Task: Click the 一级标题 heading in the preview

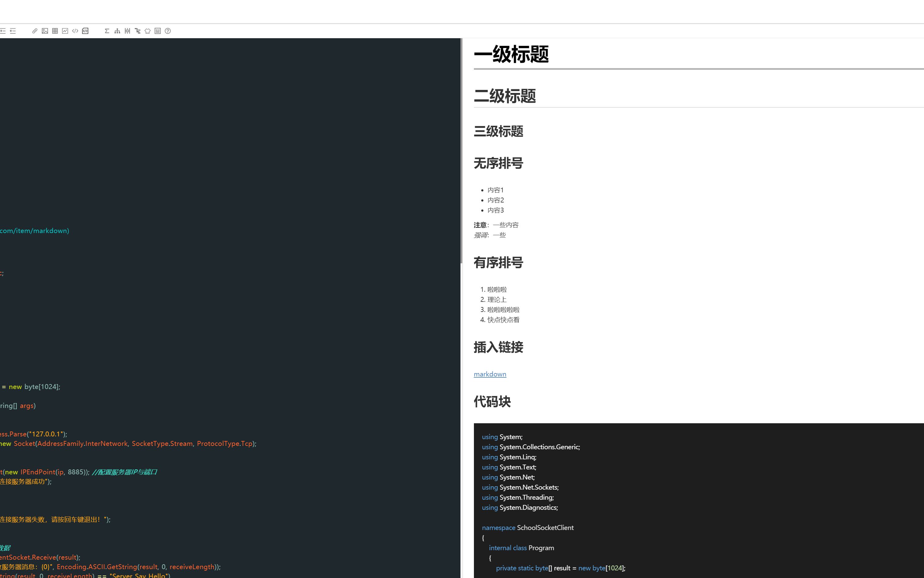Action: click(x=511, y=54)
